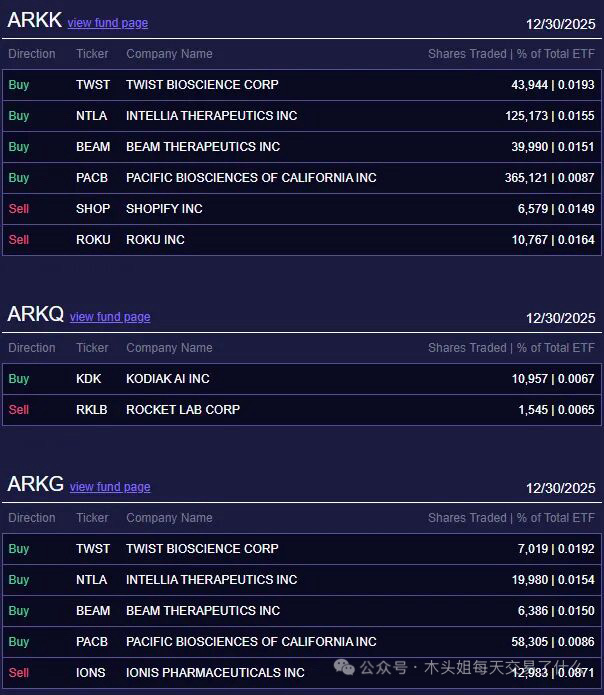Click the WeChat official account logo watermark
This screenshot has height=695, width=604.
[344, 667]
